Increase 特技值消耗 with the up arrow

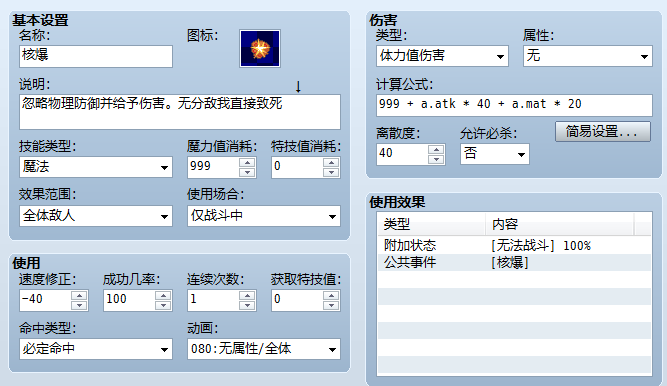click(x=331, y=162)
